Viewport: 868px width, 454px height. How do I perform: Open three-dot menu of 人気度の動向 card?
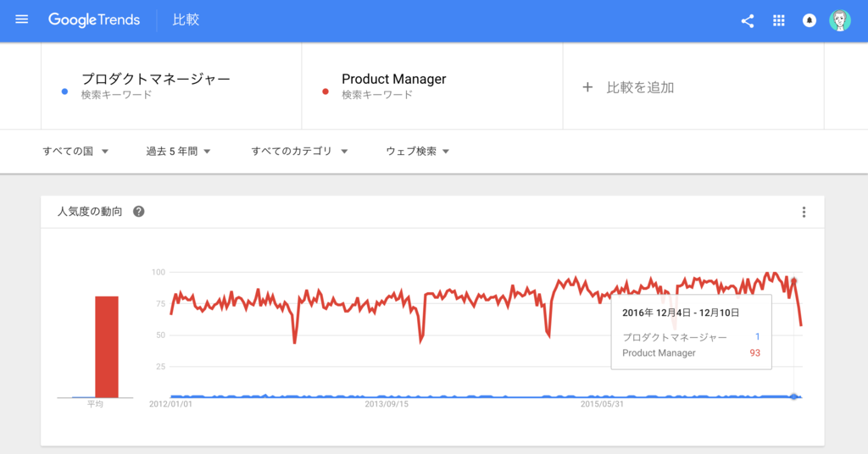point(804,212)
